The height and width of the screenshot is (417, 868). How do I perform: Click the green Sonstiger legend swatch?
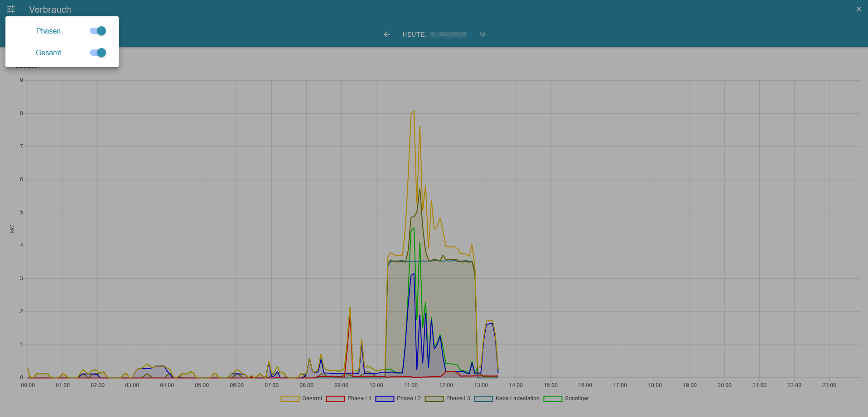click(553, 399)
